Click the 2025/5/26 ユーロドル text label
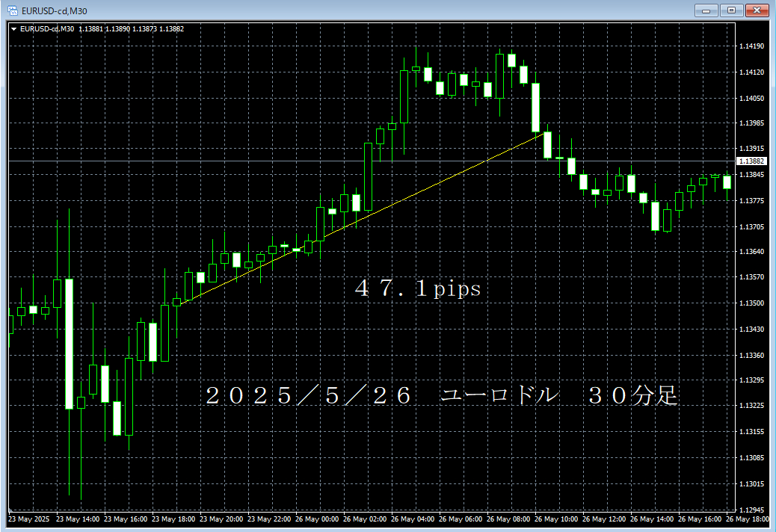The height and width of the screenshot is (532, 776). click(x=441, y=396)
